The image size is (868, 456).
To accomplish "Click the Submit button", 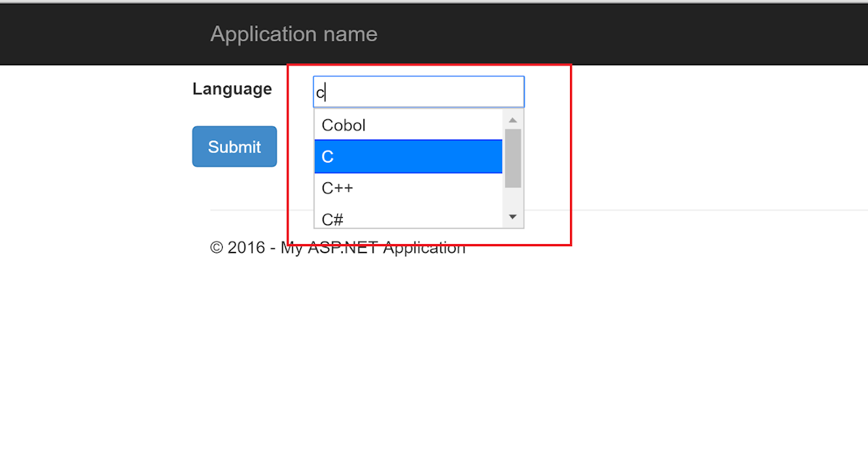I will [234, 146].
